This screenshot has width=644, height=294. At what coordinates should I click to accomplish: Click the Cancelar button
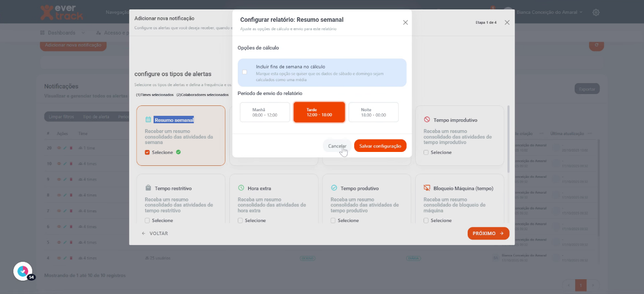(x=337, y=146)
